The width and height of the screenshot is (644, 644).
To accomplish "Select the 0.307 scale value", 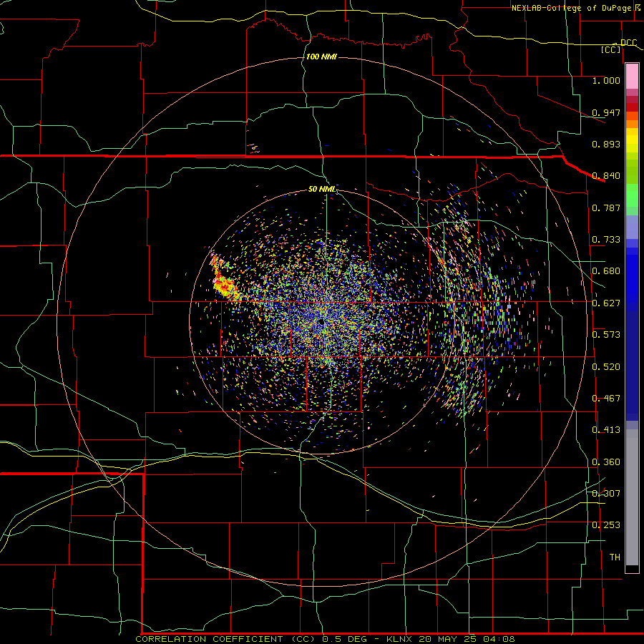I will click(x=606, y=494).
